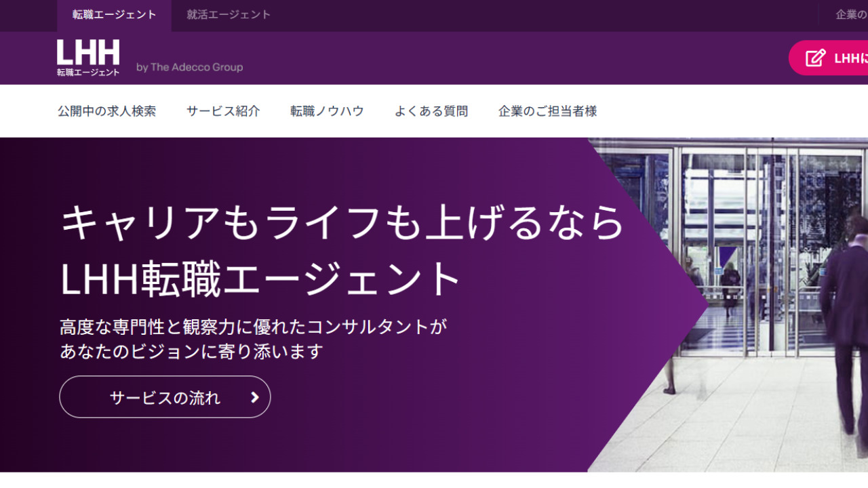Switch to the 就活エージェント tab
This screenshot has width=868, height=488.
coord(229,15)
